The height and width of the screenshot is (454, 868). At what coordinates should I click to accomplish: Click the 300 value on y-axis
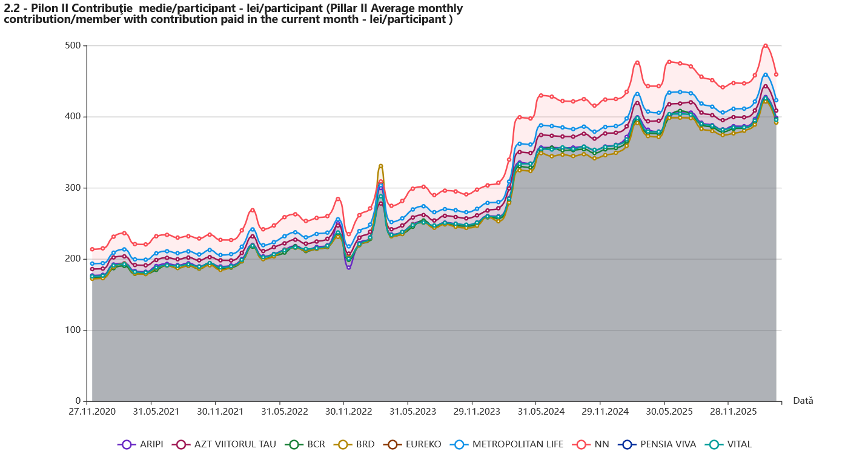tap(73, 188)
